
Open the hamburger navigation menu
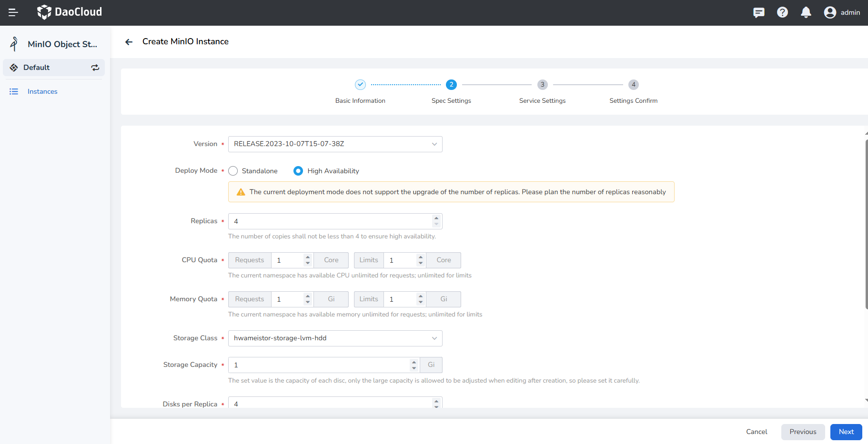(13, 12)
